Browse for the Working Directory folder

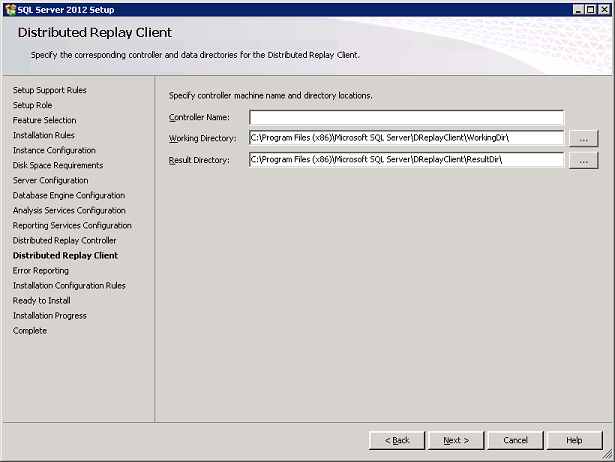584,138
